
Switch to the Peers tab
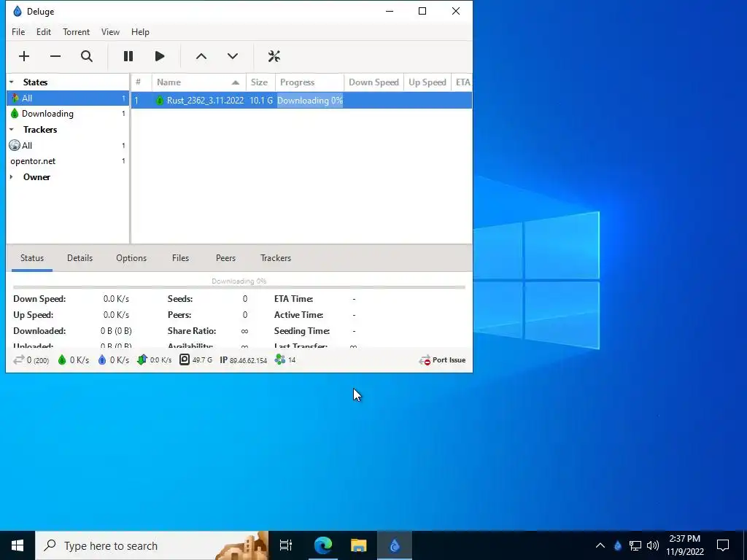tap(225, 258)
